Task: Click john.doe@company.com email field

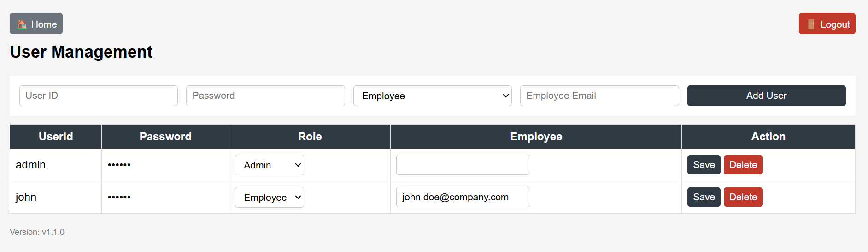Action: click(463, 198)
